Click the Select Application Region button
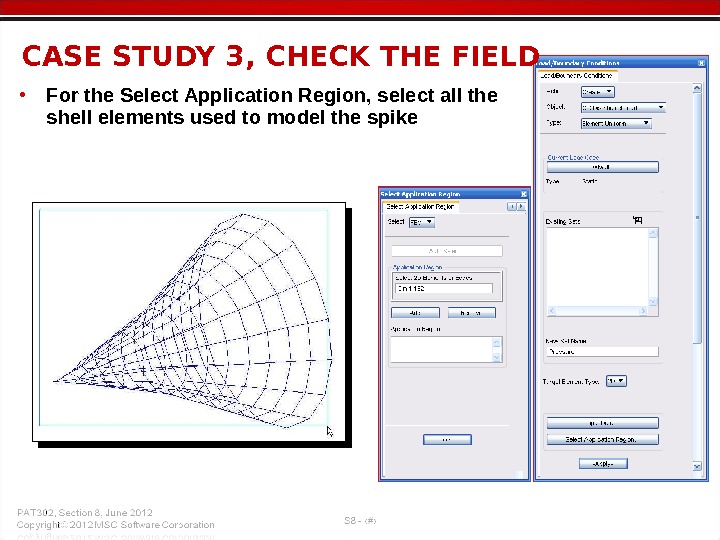Viewport: 720px width, 540px height. [602, 439]
